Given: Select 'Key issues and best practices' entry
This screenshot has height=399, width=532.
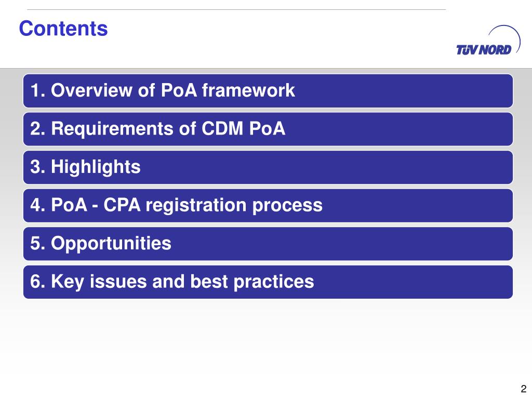Looking at the screenshot, I should point(268,282).
